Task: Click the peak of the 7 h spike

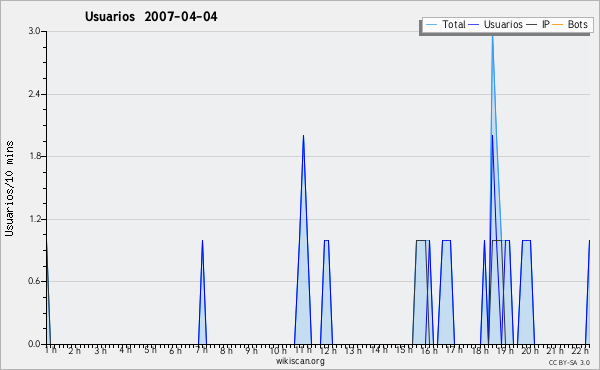Action: tap(202, 241)
